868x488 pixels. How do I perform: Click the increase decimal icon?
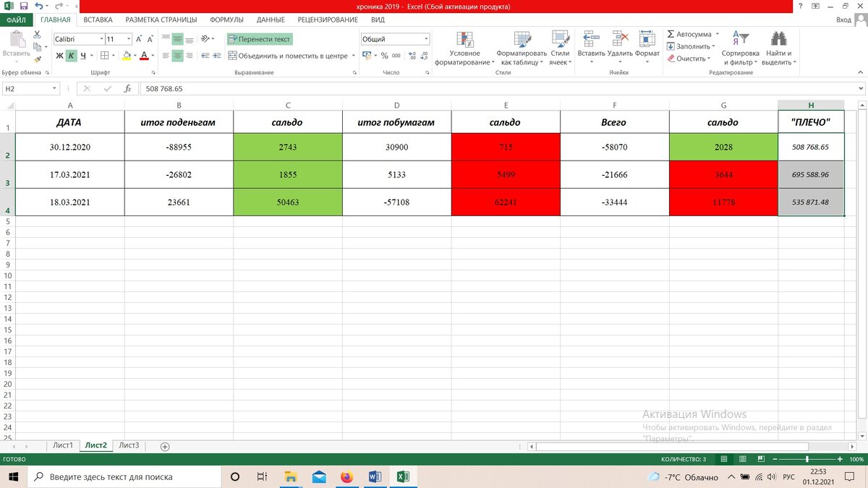click(412, 56)
